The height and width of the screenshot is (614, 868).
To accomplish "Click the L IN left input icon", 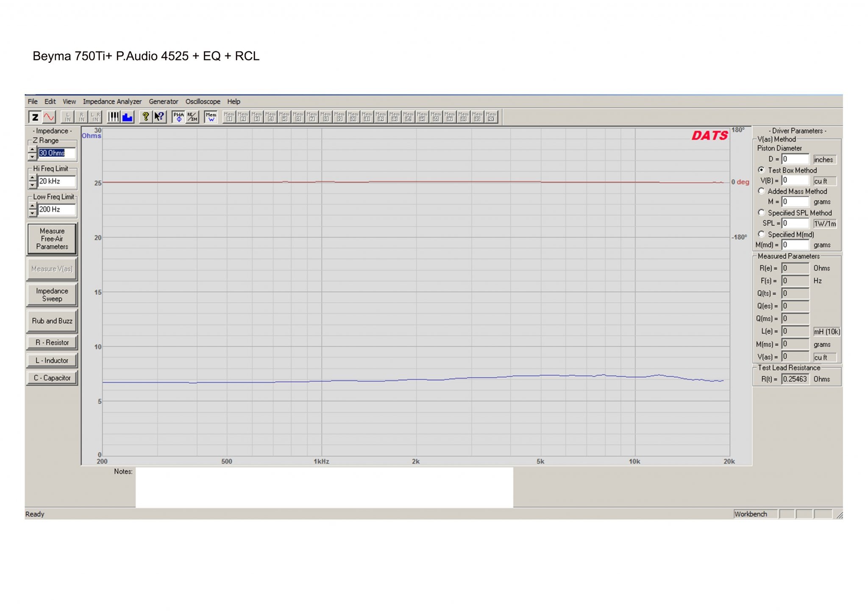I will click(x=68, y=117).
